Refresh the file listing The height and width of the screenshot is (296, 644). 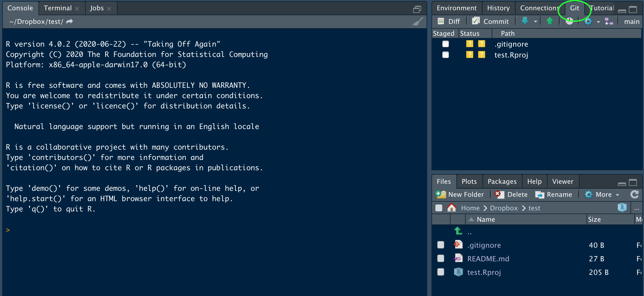pyautogui.click(x=634, y=194)
